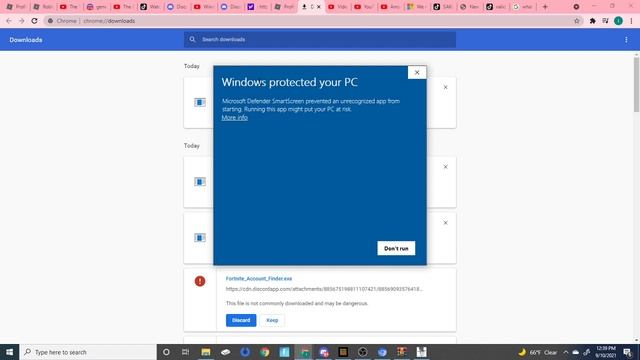Open Google Chrome from taskbar
640x360 pixels.
tap(264, 352)
